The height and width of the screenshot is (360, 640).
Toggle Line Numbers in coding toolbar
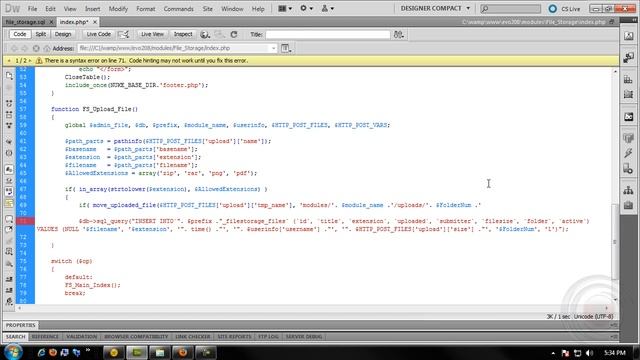9,169
